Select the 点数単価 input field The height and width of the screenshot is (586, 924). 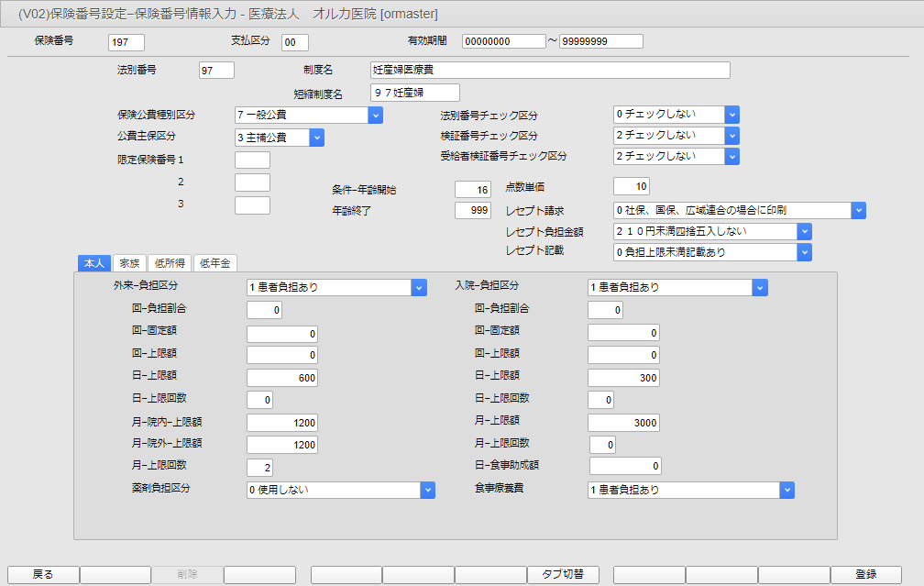tap(632, 187)
